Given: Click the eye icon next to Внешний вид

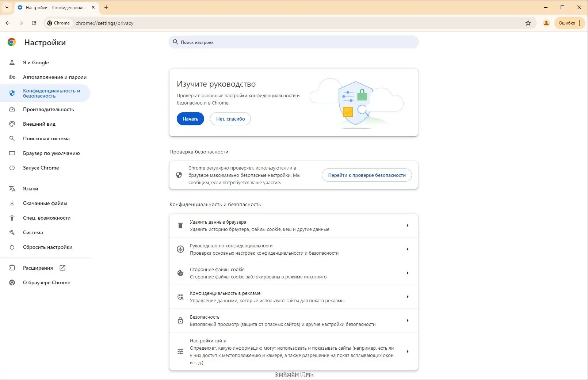Looking at the screenshot, I should (x=12, y=124).
